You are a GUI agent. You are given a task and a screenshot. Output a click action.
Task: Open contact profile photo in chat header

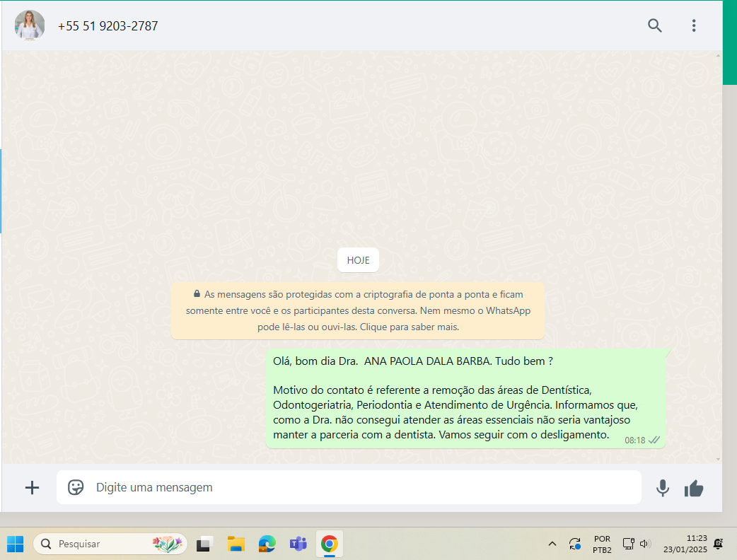coord(30,25)
